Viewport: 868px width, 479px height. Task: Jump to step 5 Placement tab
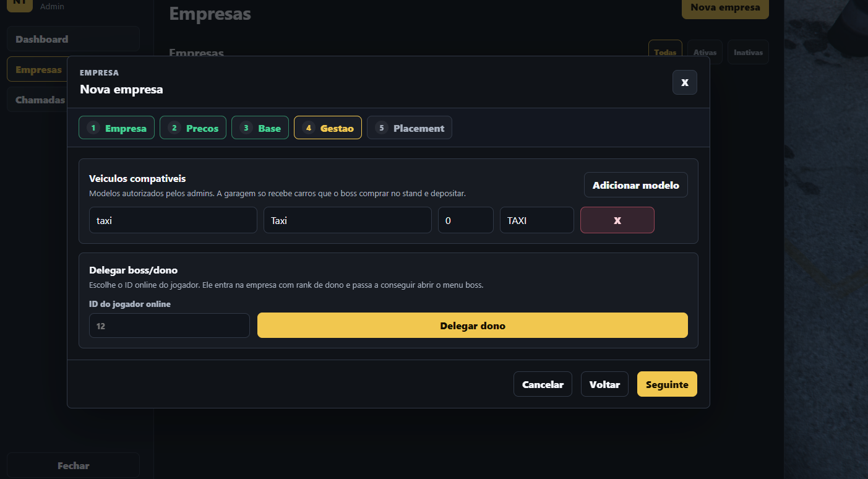pos(410,128)
